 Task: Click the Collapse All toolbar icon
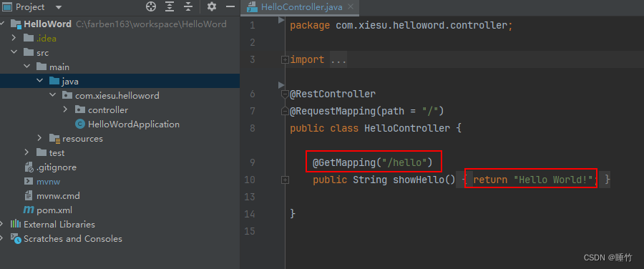[x=188, y=6]
